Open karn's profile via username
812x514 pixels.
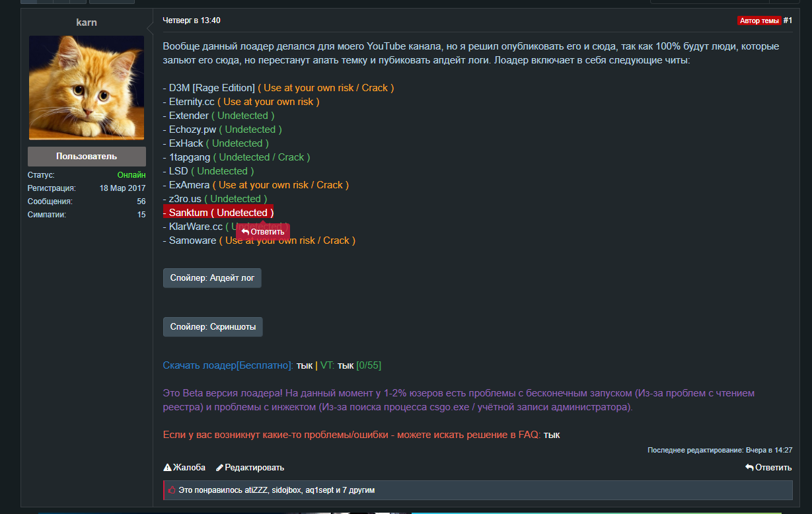87,22
